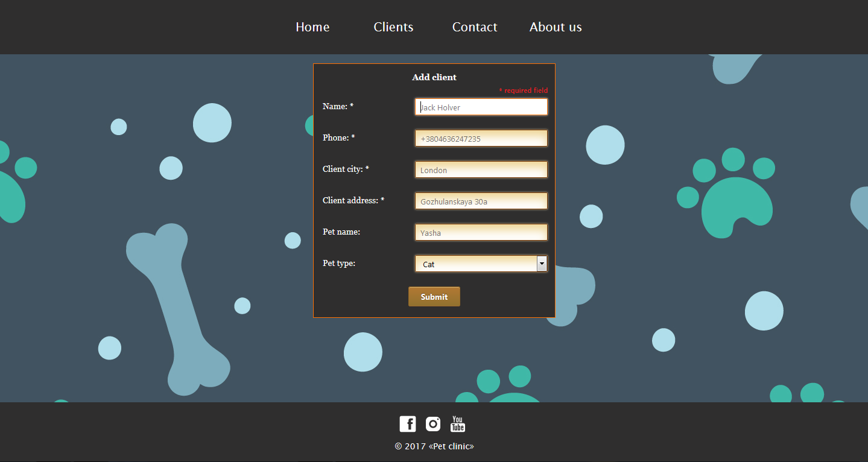Navigate to the Home menu item

point(312,27)
